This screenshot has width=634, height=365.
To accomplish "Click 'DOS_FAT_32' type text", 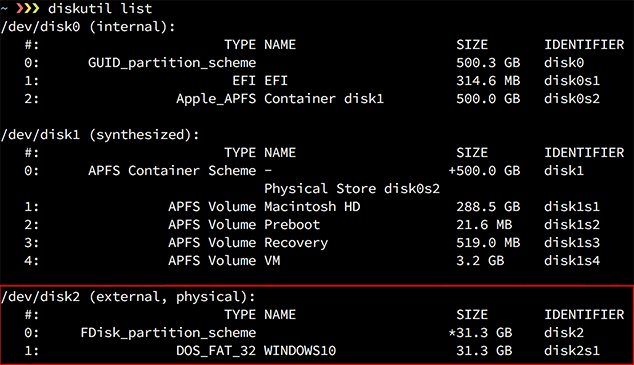I will coord(216,351).
